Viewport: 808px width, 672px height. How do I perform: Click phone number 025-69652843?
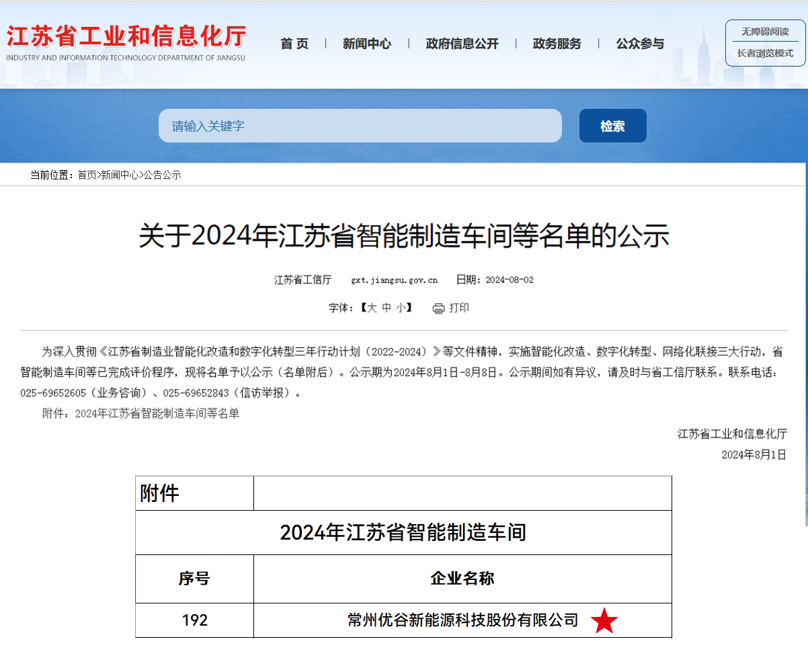coord(196,393)
